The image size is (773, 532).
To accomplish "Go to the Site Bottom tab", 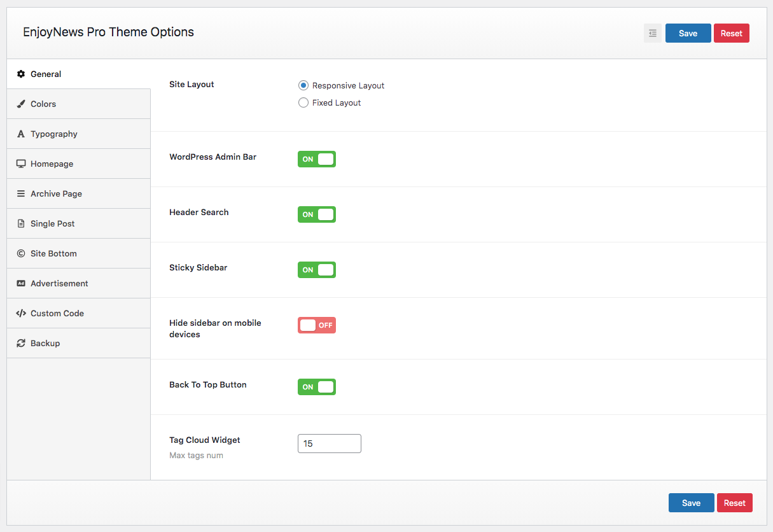I will 79,253.
